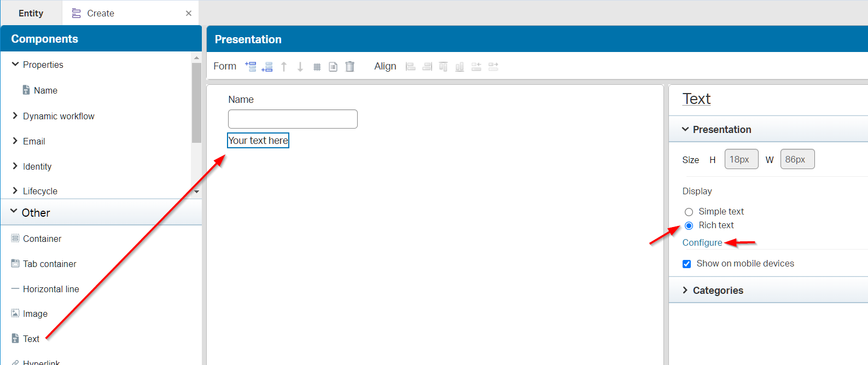Open the Configure link
Image resolution: width=868 pixels, height=365 pixels.
pos(702,242)
